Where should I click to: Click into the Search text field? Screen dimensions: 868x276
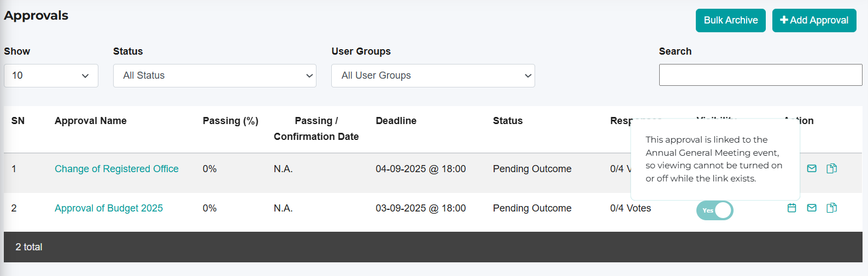(760, 75)
